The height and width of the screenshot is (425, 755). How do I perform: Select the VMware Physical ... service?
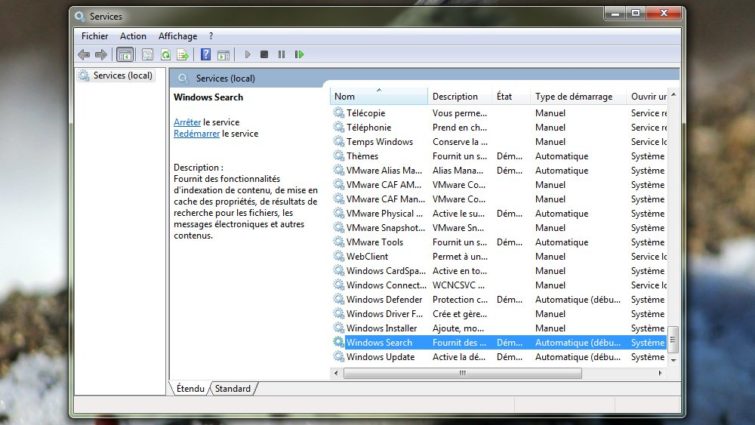pos(499,213)
